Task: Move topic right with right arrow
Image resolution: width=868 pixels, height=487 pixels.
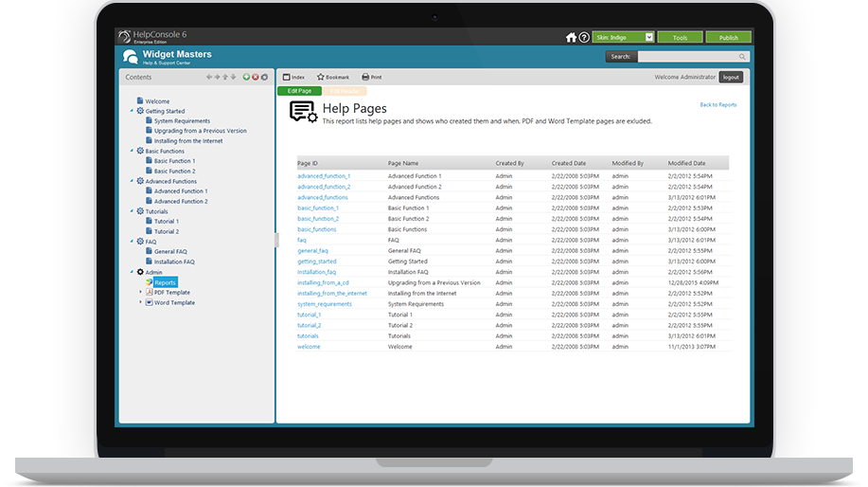Action: 217,77
